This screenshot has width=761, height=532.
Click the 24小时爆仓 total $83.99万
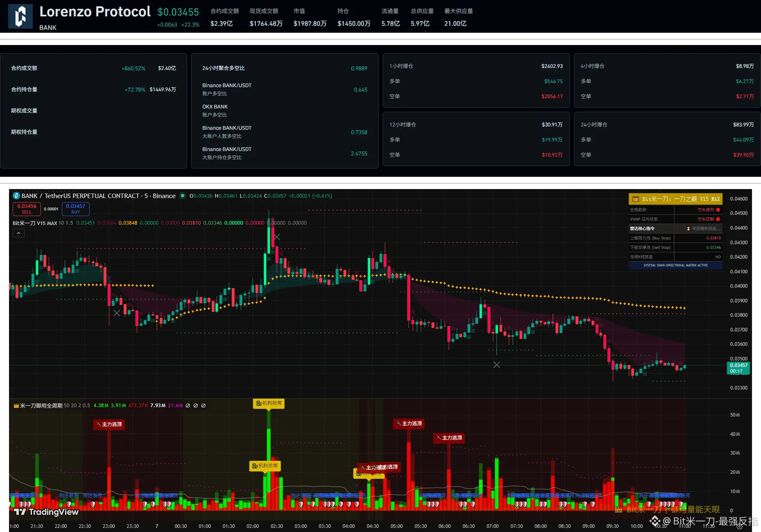(743, 125)
